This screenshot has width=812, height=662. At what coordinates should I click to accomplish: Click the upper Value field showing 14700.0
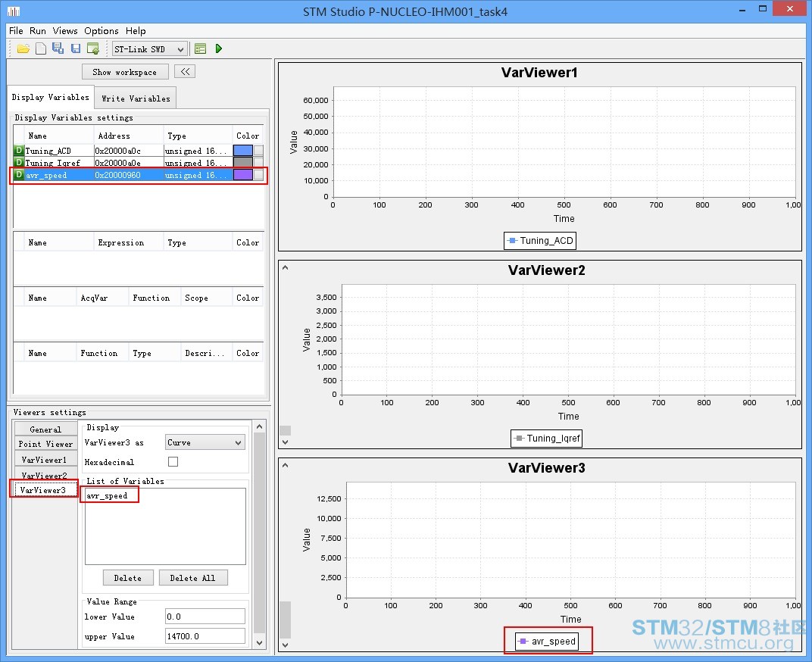(205, 636)
